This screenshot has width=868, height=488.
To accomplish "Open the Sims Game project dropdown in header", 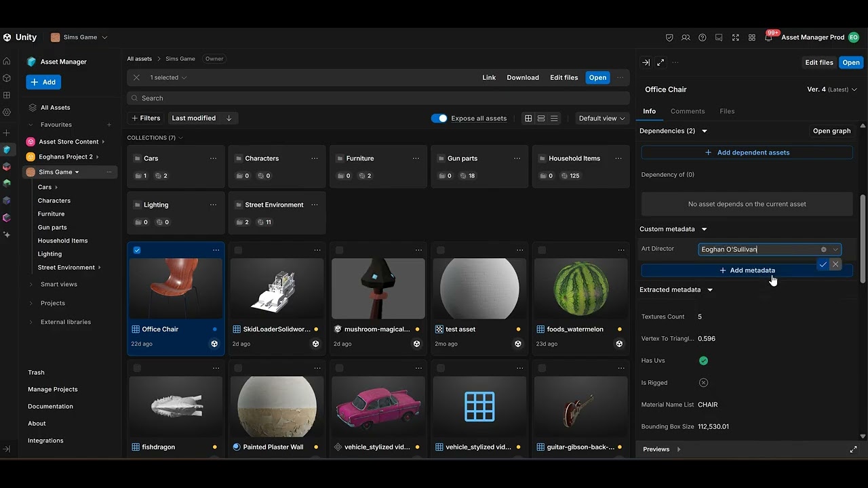I will click(79, 37).
